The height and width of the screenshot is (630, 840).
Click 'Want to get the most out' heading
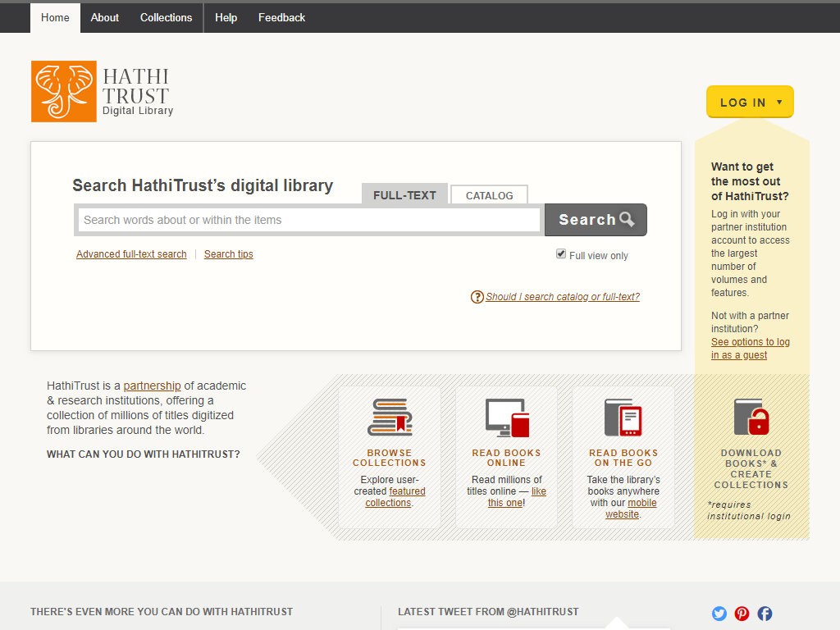pos(750,181)
